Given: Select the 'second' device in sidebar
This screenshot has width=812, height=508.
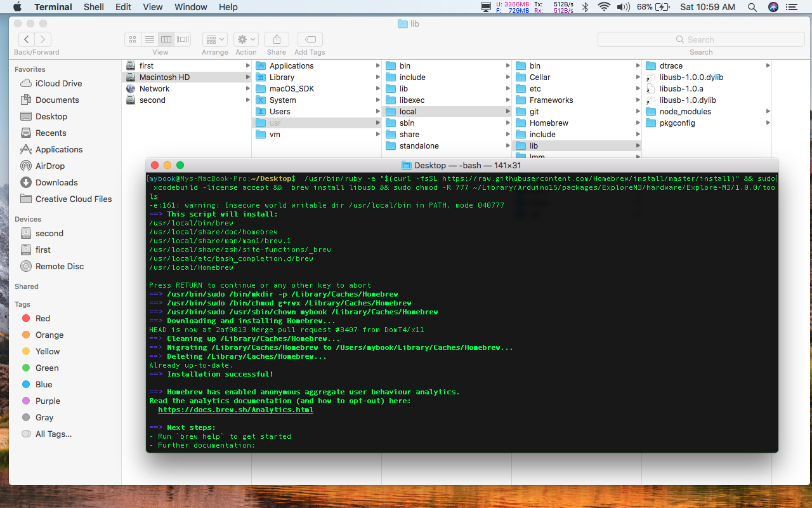Looking at the screenshot, I should pyautogui.click(x=49, y=233).
